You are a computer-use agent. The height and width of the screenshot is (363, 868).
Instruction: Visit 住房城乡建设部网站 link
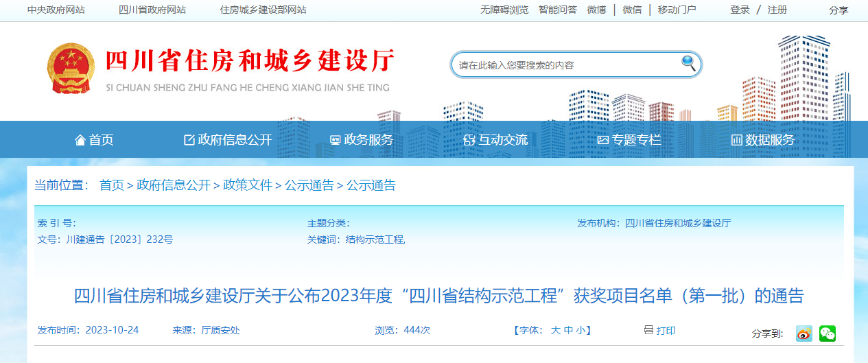click(263, 10)
